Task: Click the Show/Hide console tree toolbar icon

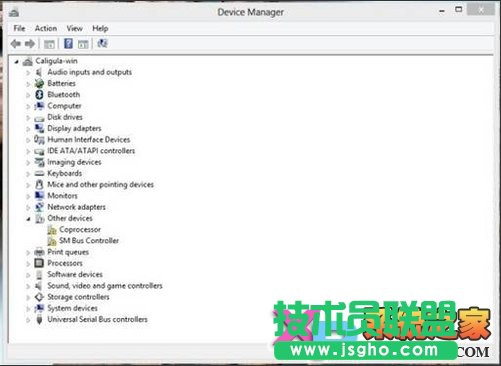Action: pos(49,44)
